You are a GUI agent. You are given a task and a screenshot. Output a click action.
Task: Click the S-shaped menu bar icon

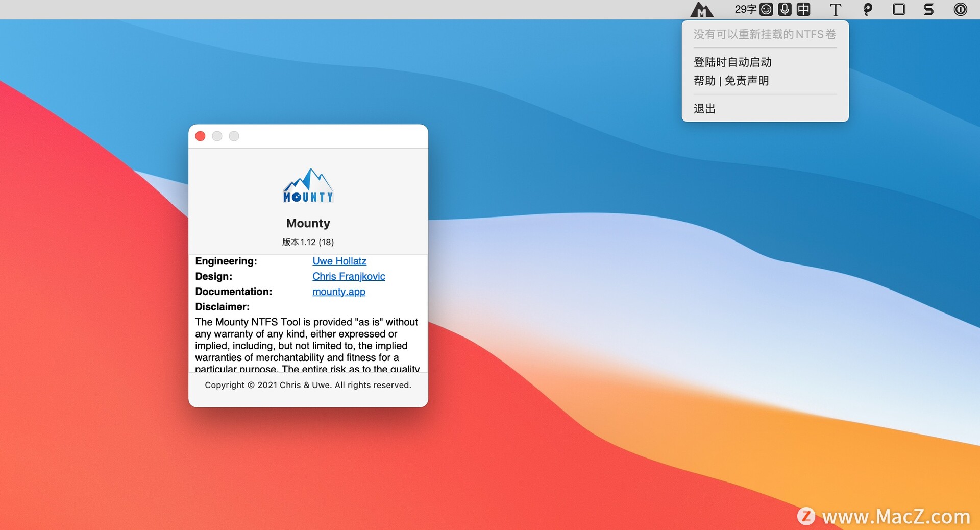coord(929,9)
